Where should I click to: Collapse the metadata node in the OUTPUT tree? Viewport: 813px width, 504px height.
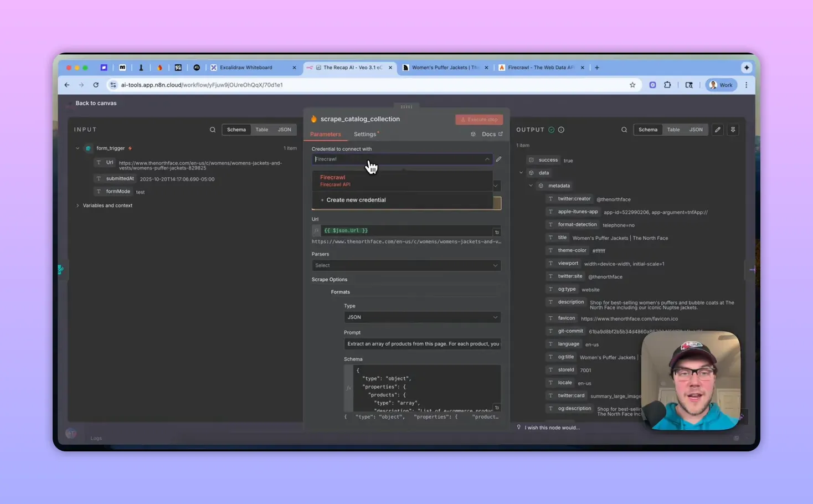[531, 186]
